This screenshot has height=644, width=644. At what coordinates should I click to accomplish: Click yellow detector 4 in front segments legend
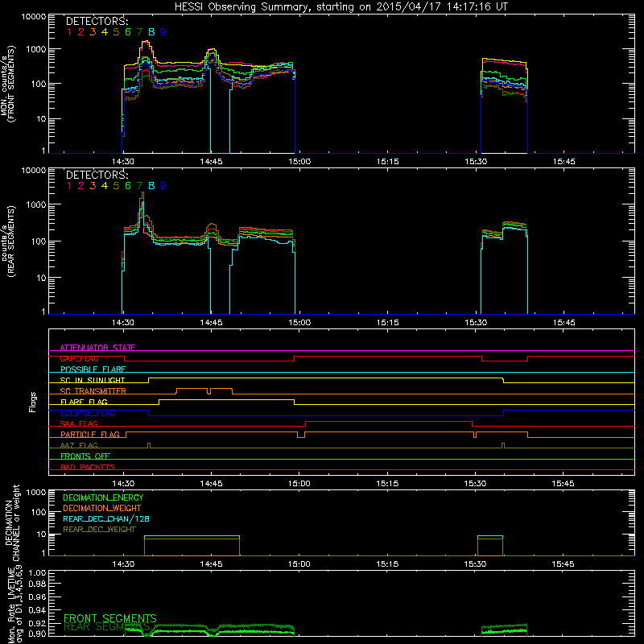(105, 31)
